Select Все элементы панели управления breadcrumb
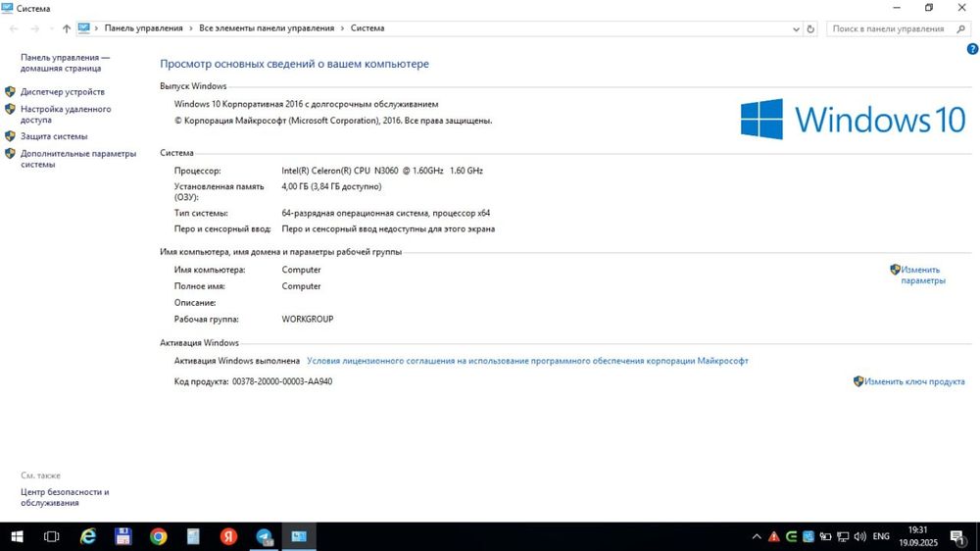This screenshot has width=980, height=551. click(x=267, y=28)
